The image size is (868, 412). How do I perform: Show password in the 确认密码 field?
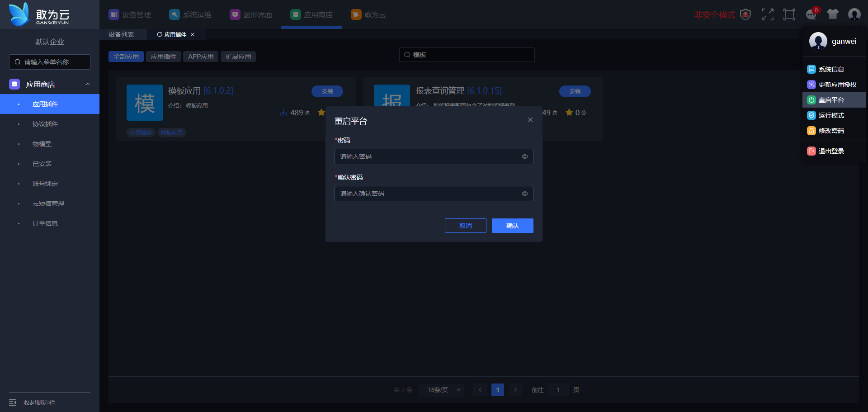coord(525,194)
